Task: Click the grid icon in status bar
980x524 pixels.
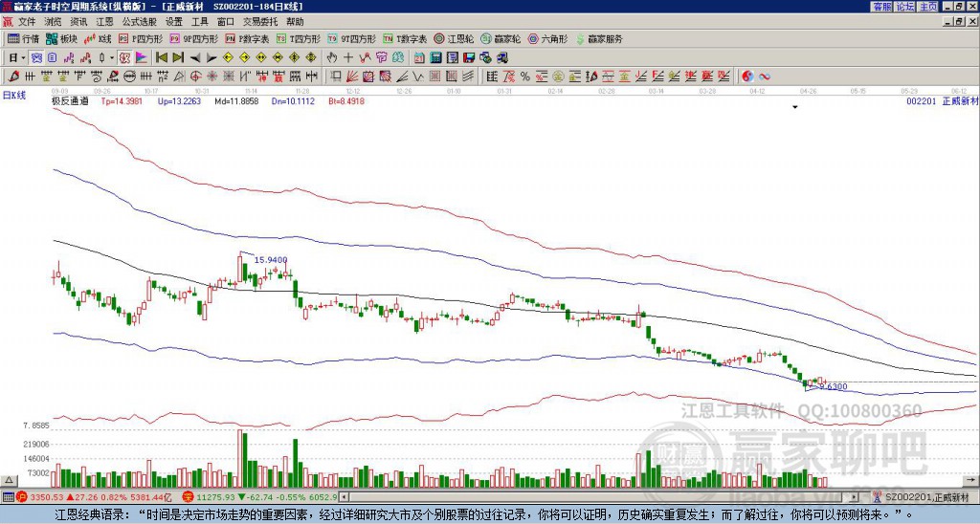Action: 8,497
